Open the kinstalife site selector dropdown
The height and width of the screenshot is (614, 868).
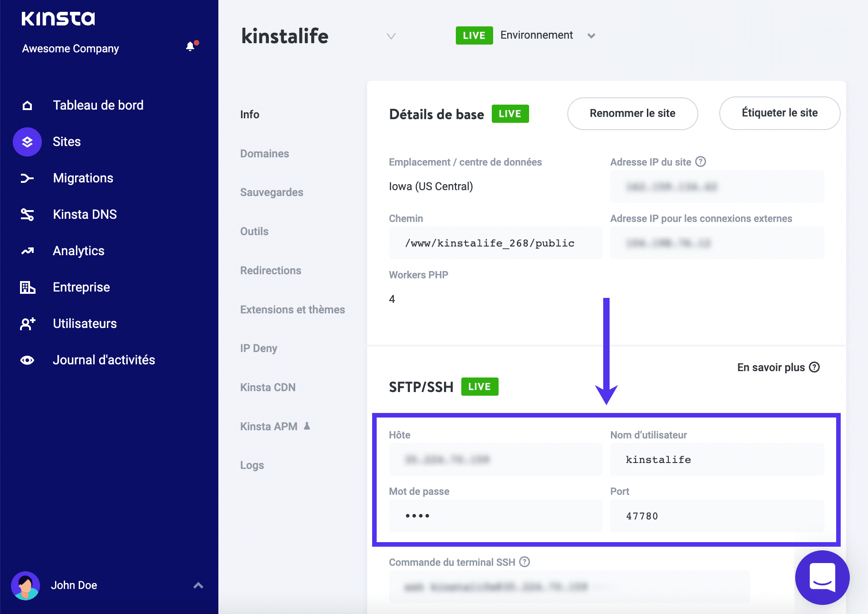[x=391, y=36]
